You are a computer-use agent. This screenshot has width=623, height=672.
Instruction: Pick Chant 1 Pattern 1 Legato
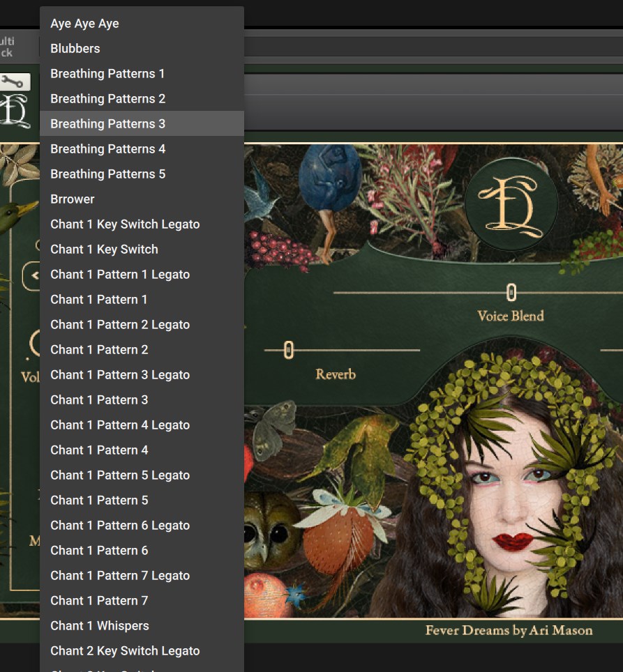tap(120, 275)
